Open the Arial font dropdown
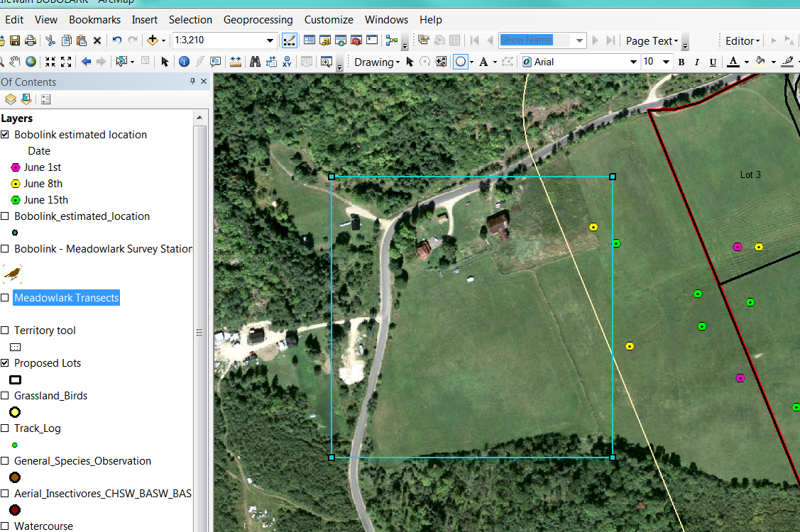The image size is (800, 532). pos(633,62)
